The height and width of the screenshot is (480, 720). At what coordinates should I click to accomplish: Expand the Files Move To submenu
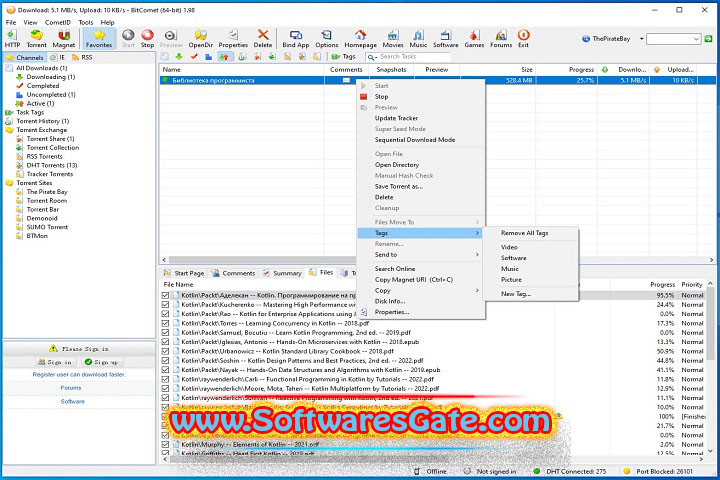(421, 222)
